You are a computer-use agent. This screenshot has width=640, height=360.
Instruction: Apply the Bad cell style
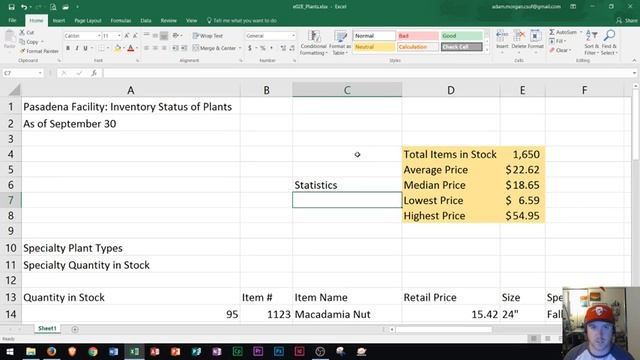[x=418, y=36]
